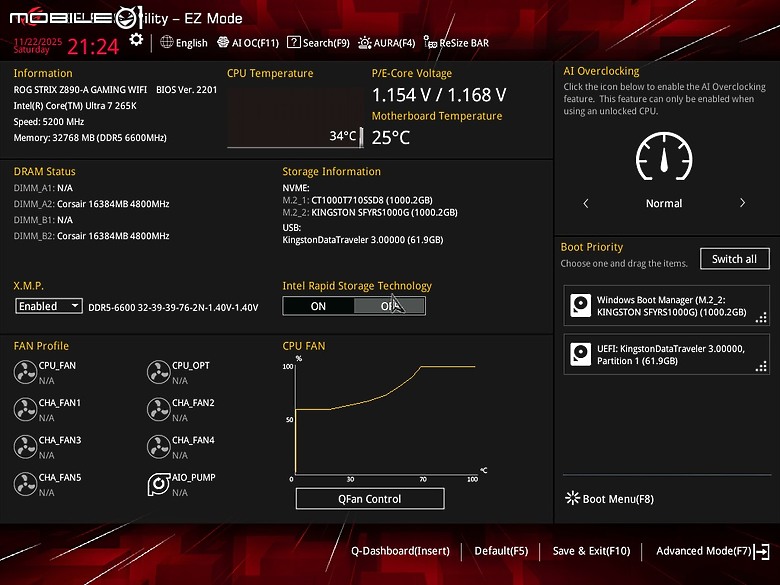Image resolution: width=780 pixels, height=585 pixels.
Task: Click the CHA_FAN4 fan icon
Action: [159, 447]
